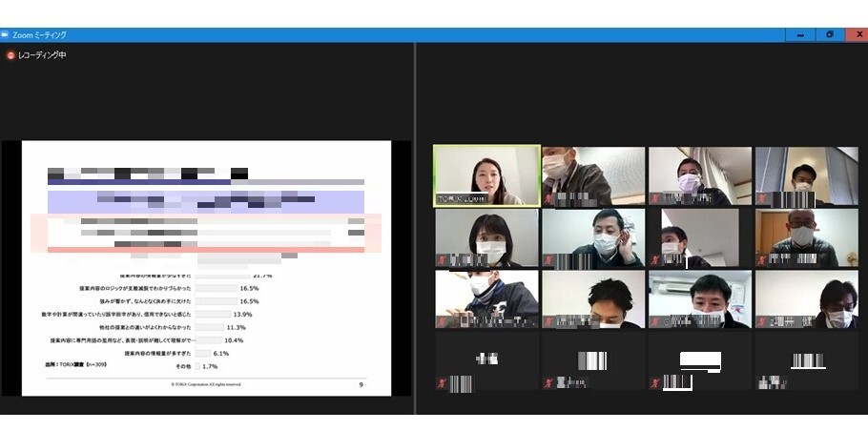Click the shared slide's page number 9
The image size is (868, 431).
click(361, 385)
